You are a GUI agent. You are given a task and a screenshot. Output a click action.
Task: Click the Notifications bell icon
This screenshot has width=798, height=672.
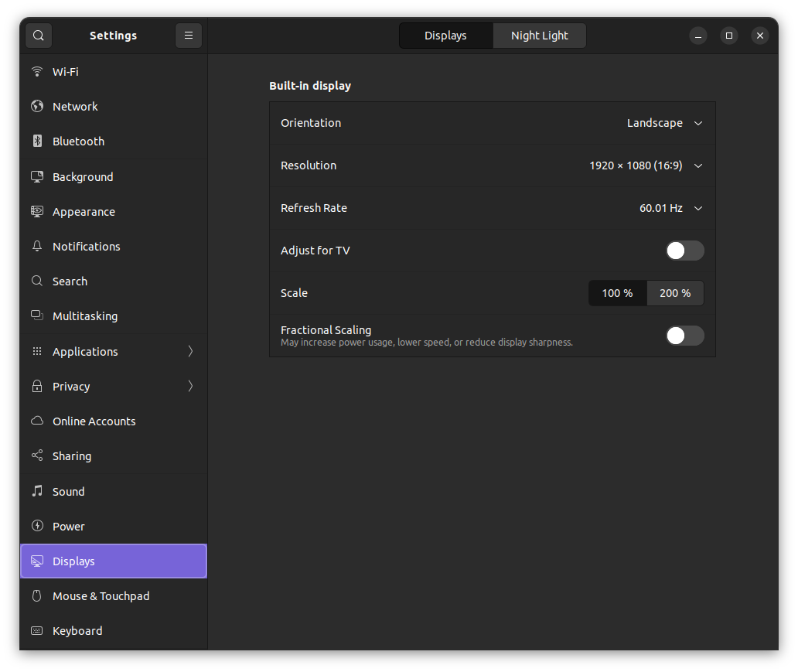[37, 247]
